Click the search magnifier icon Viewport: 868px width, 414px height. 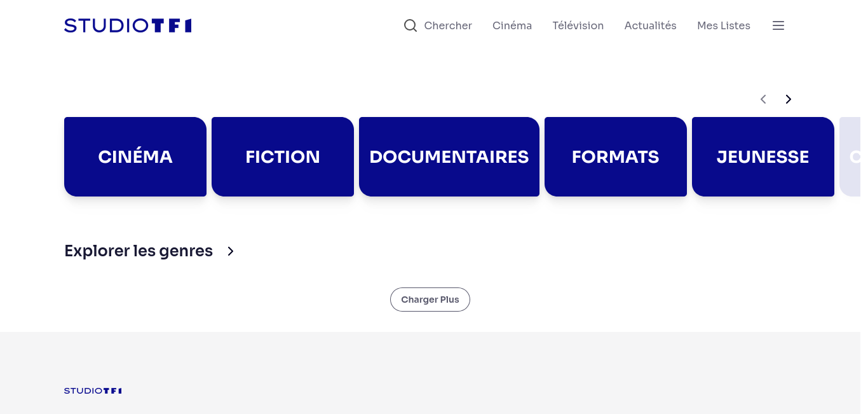(410, 25)
